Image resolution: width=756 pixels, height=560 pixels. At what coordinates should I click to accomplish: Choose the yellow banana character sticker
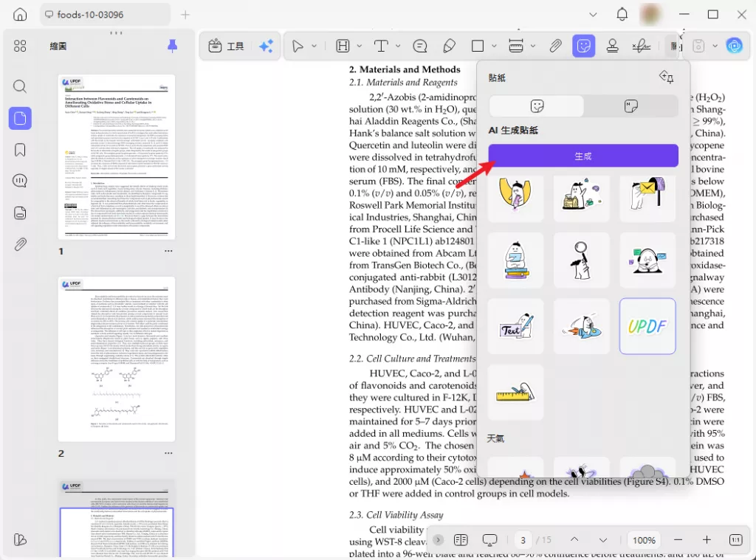pyautogui.click(x=515, y=194)
